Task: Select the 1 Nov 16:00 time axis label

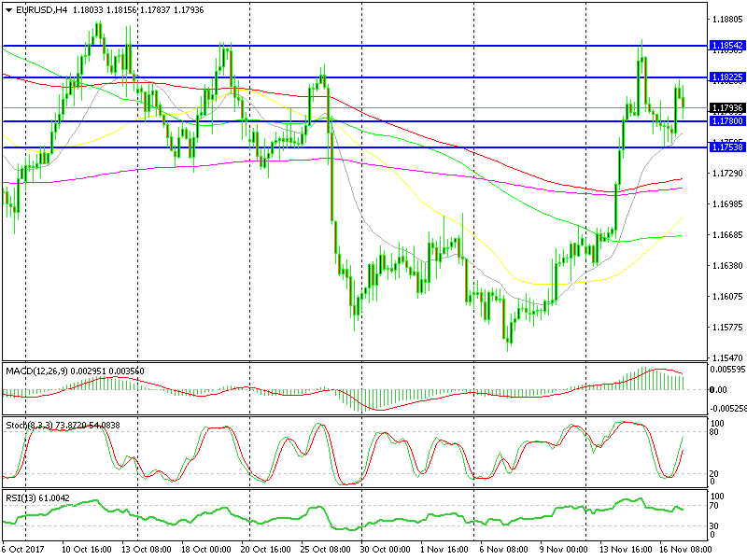Action: [444, 550]
